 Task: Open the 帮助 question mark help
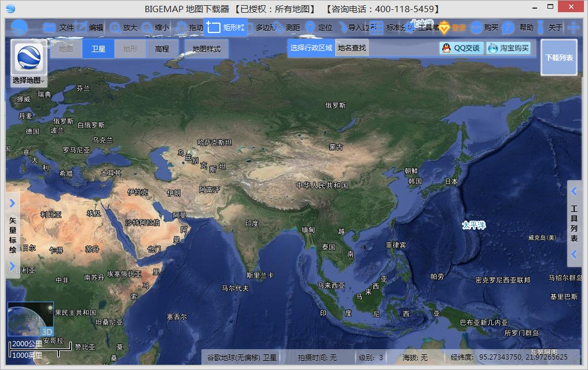click(x=518, y=27)
